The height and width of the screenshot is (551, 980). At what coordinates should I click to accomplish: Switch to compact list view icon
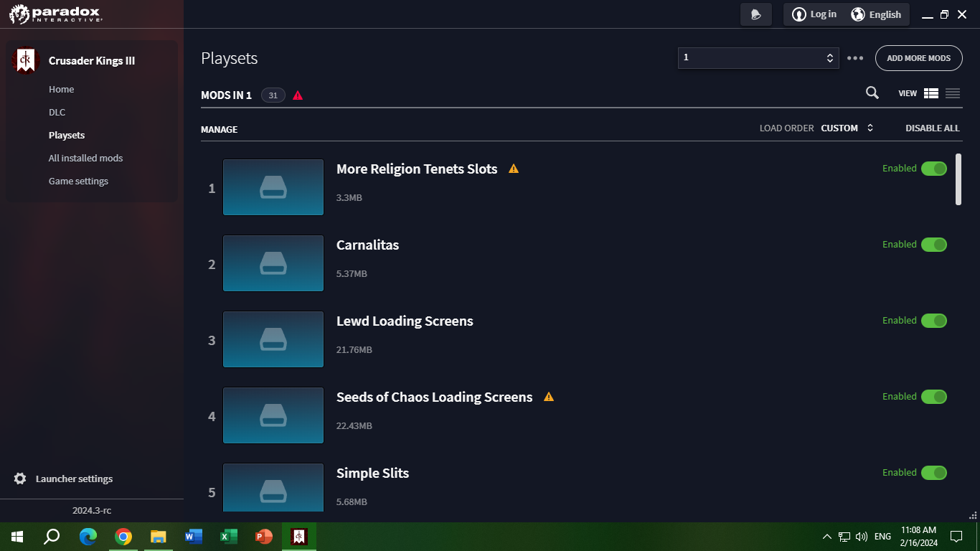point(953,93)
